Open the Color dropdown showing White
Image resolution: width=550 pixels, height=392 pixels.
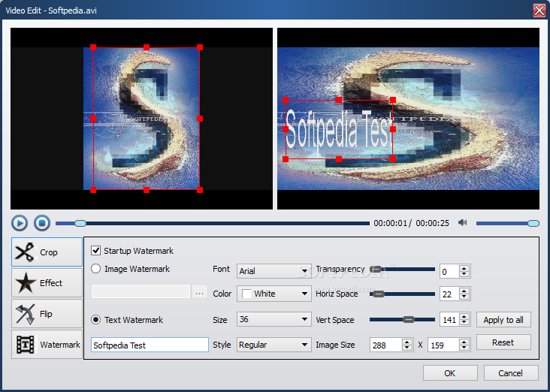[x=274, y=294]
